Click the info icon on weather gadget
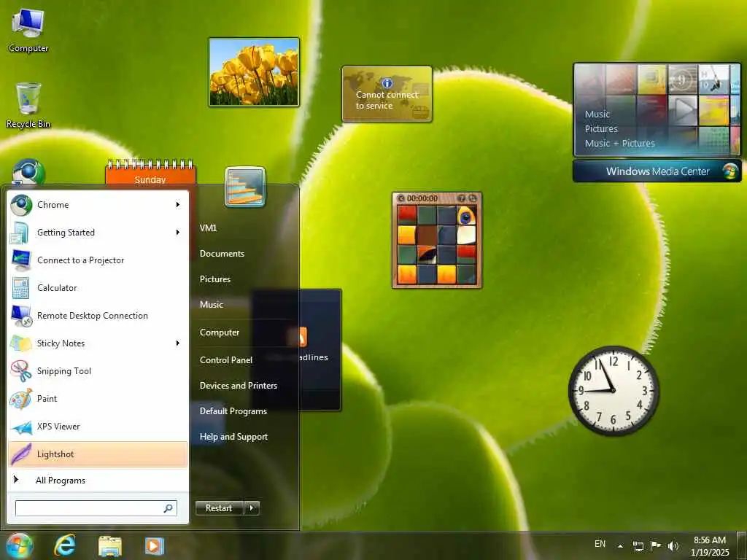The height and width of the screenshot is (560, 747). [x=387, y=83]
